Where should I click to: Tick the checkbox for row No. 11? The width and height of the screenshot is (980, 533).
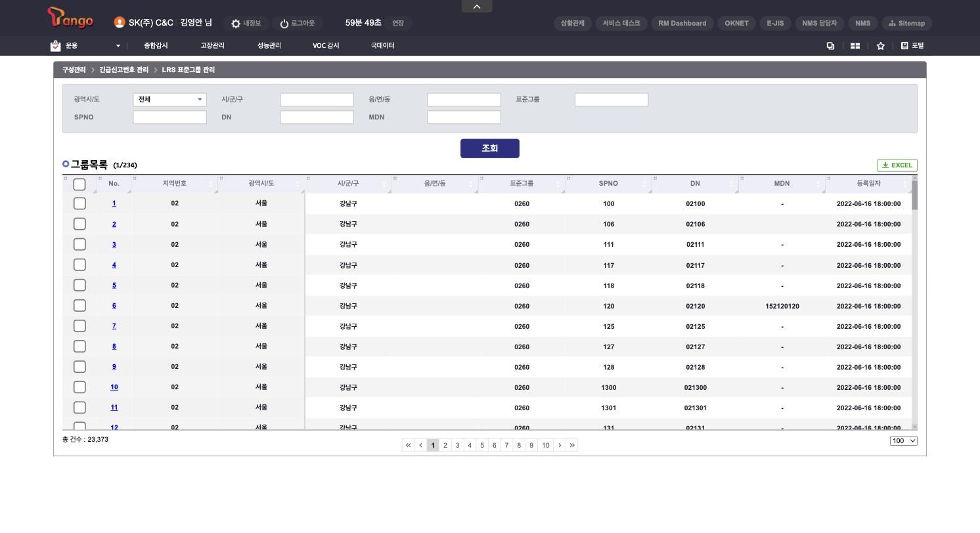(x=79, y=407)
